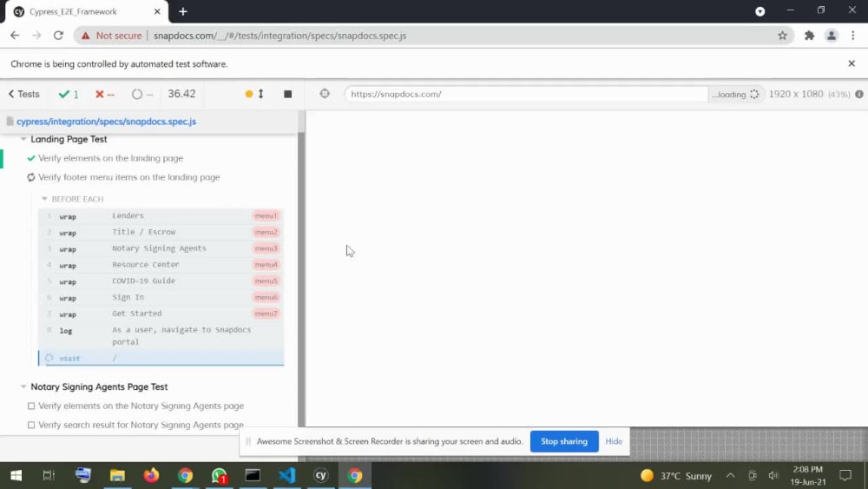Show hidden system tray icons
The height and width of the screenshot is (489, 868).
pyautogui.click(x=731, y=476)
